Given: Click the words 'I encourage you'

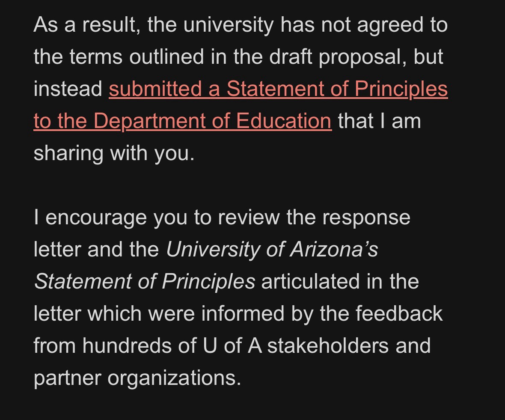Looking at the screenshot, I should pos(110,217).
